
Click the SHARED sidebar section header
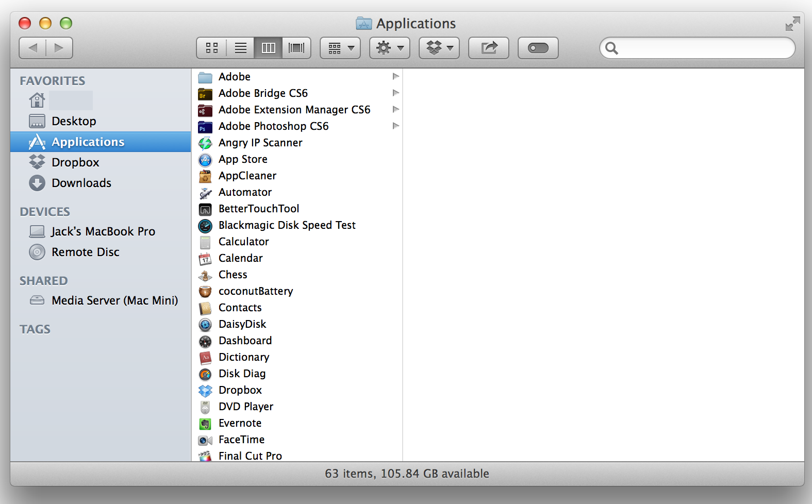coord(44,281)
